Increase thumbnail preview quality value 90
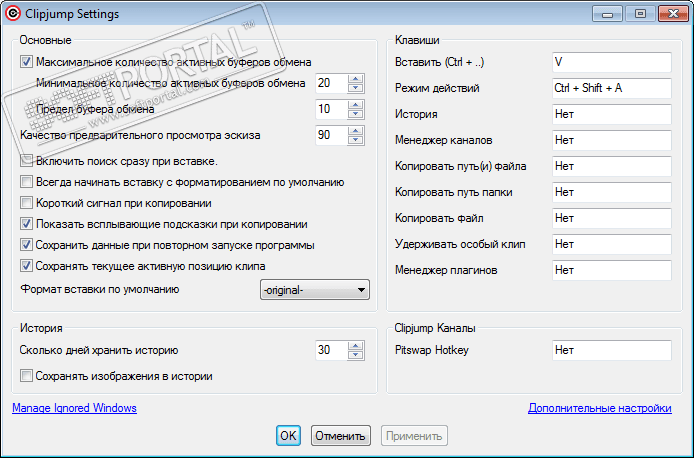 tap(355, 131)
